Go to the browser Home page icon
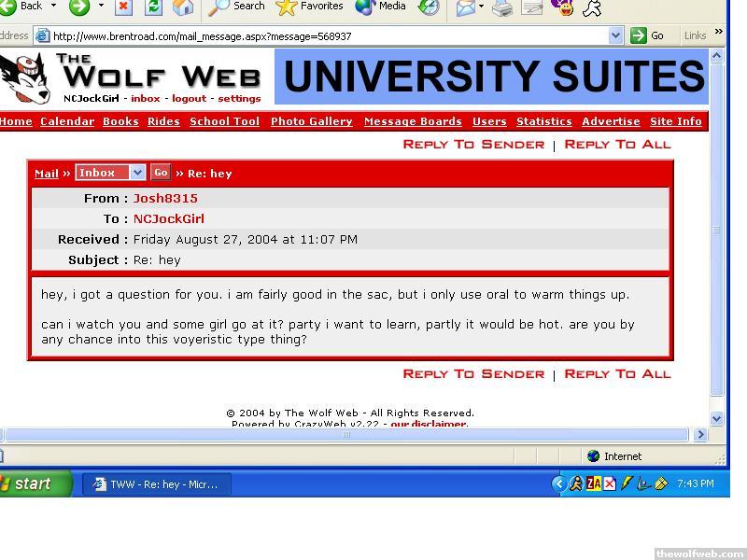747x560 pixels. (183, 7)
